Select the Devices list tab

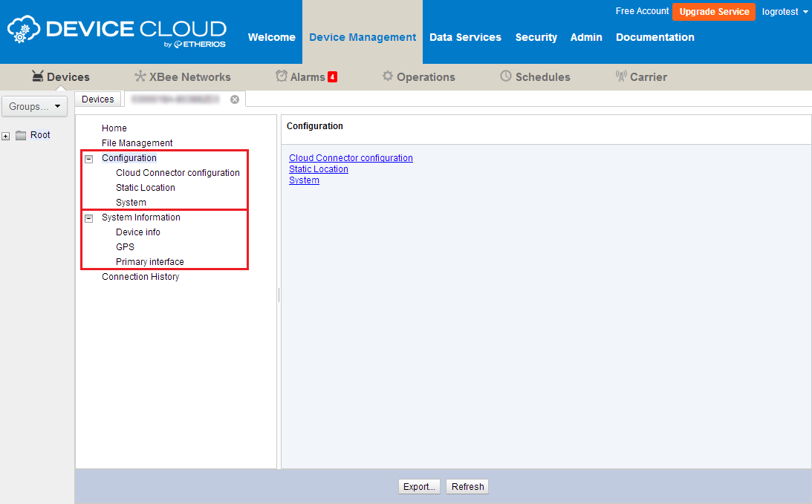point(98,99)
